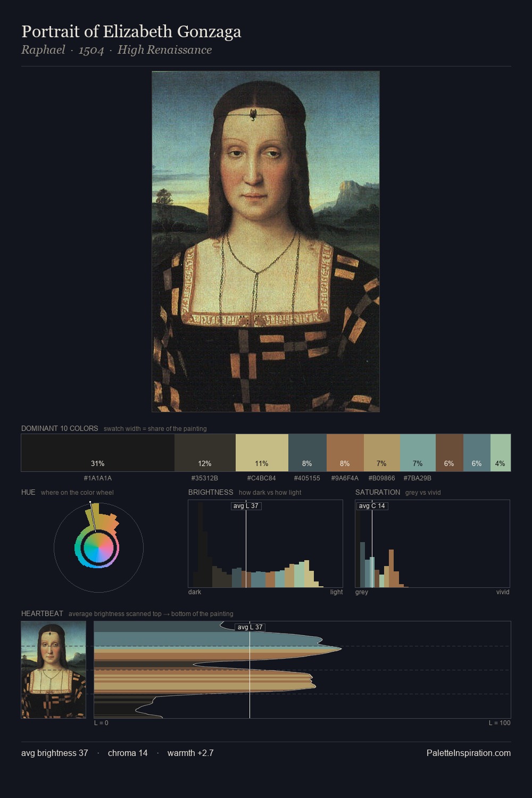Click the "HEARTBEAT" section heading
This screenshot has width=532, height=798.
(x=42, y=613)
